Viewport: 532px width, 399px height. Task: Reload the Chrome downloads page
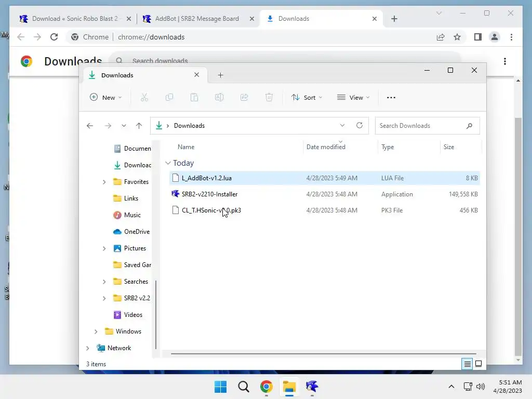pyautogui.click(x=54, y=37)
